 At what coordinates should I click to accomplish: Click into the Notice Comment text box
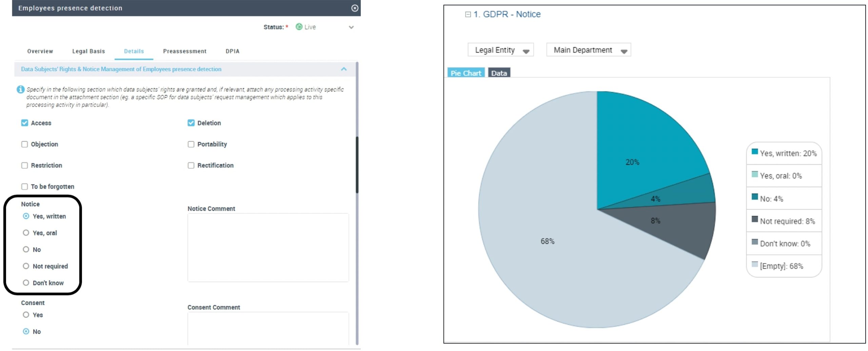[268, 247]
